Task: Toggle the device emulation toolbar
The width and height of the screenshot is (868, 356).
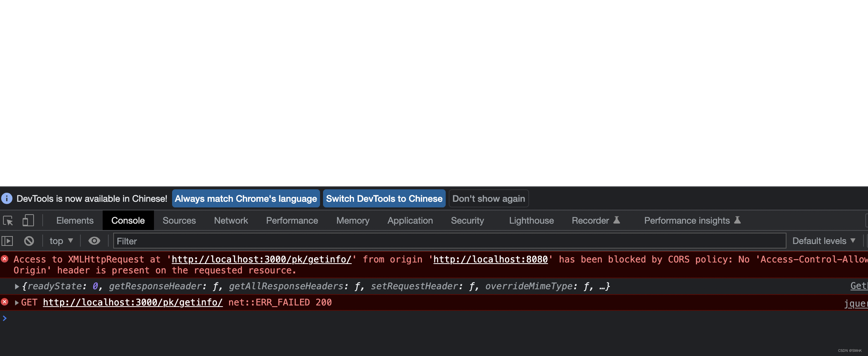Action: [x=28, y=220]
